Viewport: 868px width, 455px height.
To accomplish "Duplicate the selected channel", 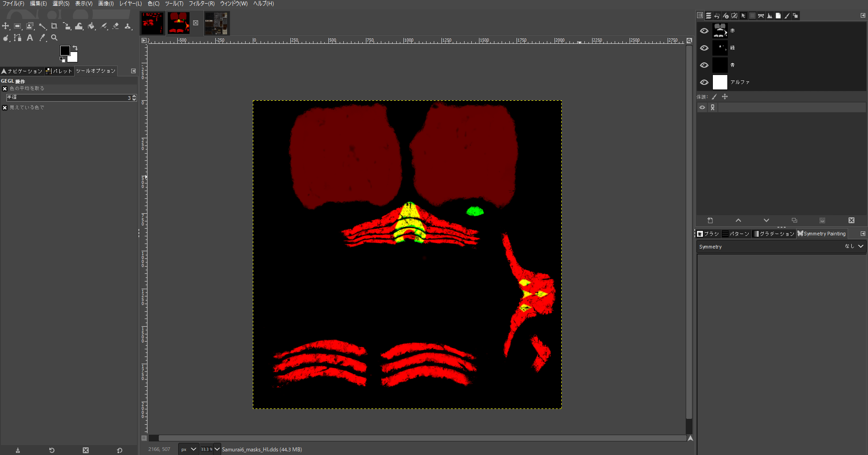I will tap(794, 220).
